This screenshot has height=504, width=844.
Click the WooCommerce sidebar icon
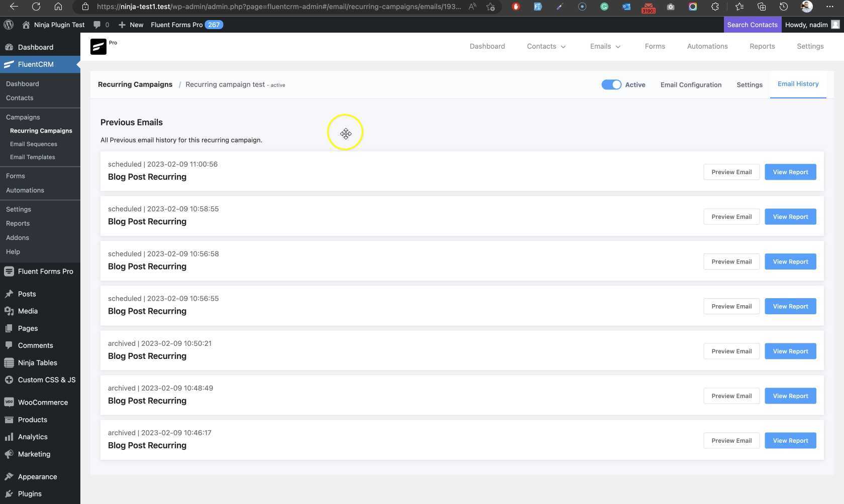coord(9,402)
